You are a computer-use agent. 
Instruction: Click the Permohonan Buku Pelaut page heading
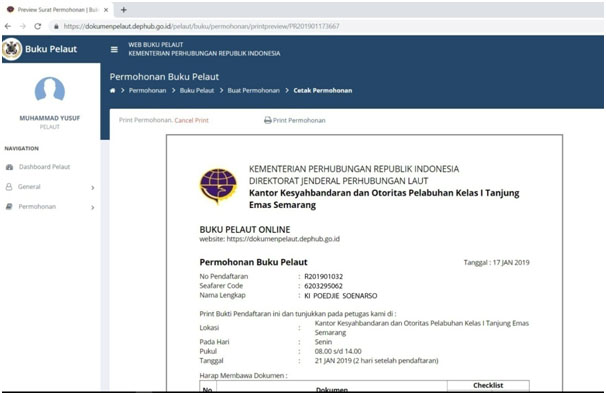pyautogui.click(x=164, y=77)
